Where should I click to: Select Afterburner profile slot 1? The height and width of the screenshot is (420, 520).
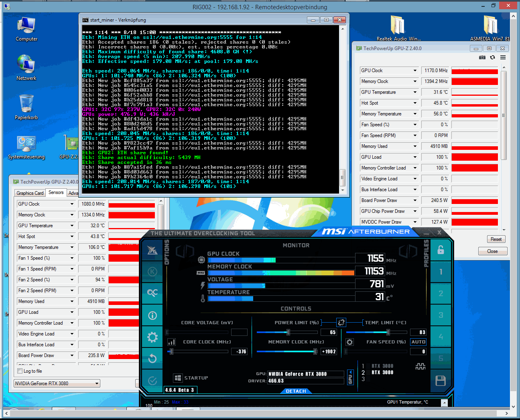click(x=441, y=272)
